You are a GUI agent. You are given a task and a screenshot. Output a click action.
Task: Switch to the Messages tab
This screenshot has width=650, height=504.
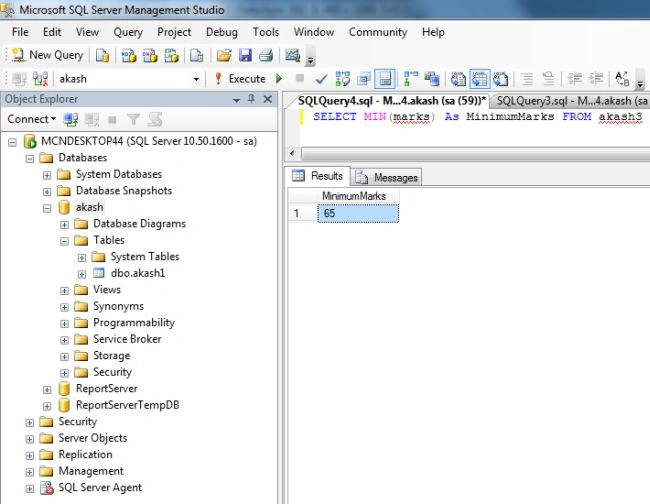386,177
